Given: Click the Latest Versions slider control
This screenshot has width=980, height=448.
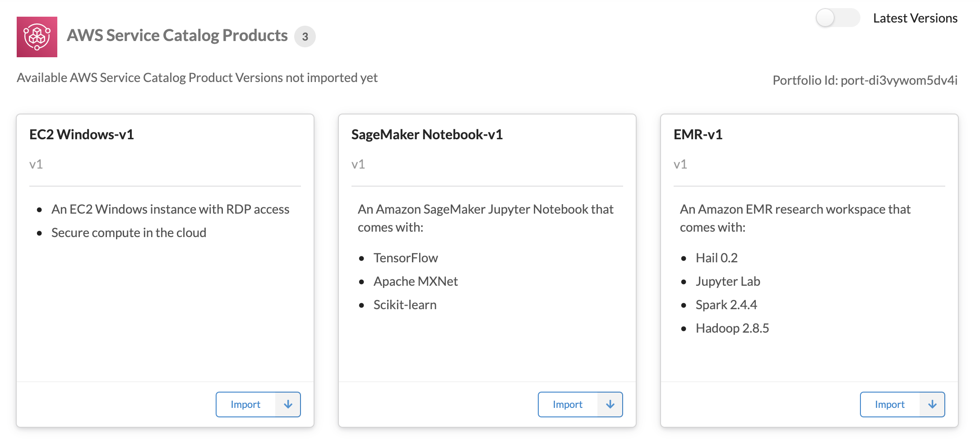Looking at the screenshot, I should pyautogui.click(x=837, y=18).
